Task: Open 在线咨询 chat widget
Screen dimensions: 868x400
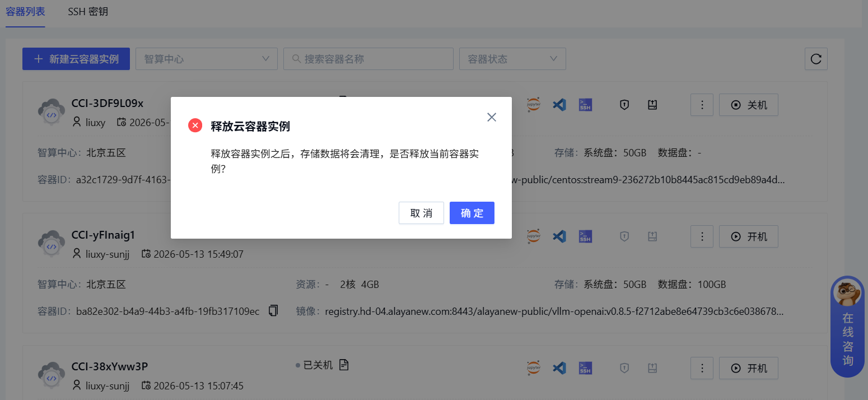Action: tap(847, 327)
